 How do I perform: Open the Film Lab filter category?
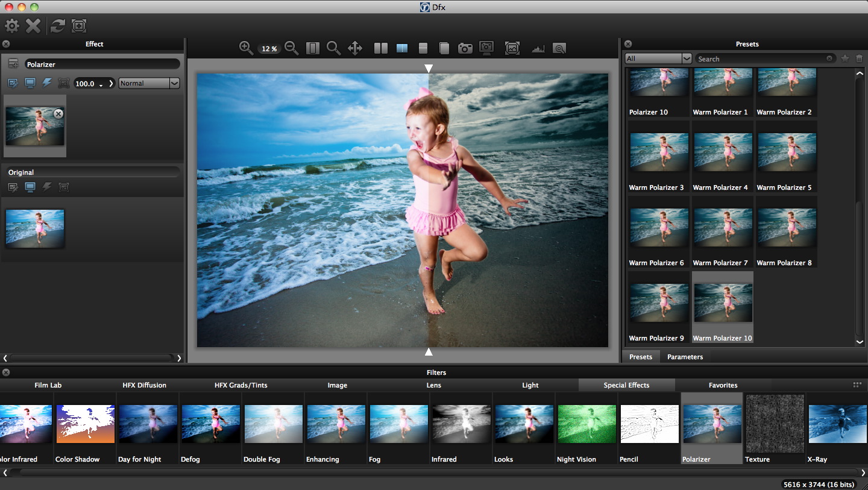(x=48, y=385)
